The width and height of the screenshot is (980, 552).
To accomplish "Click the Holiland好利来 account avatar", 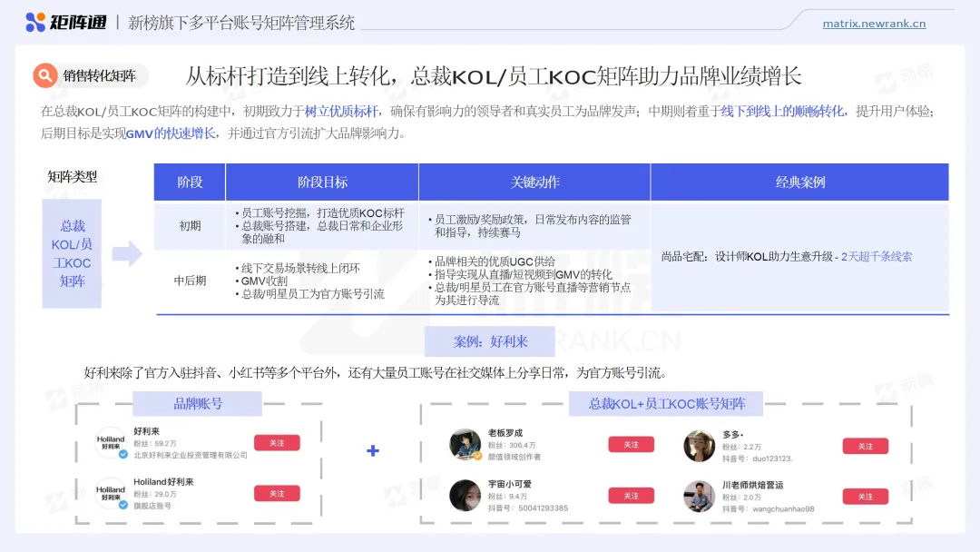I will (x=111, y=493).
